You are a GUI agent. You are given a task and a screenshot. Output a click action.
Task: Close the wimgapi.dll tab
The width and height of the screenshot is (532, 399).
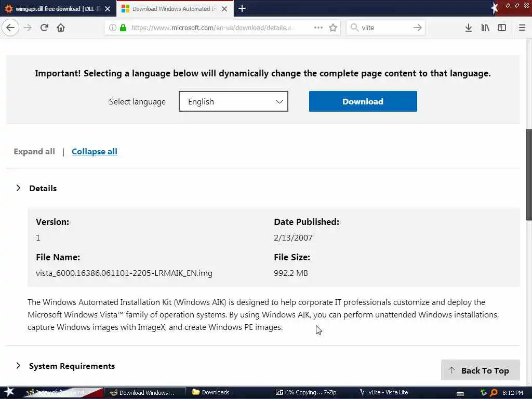click(108, 9)
